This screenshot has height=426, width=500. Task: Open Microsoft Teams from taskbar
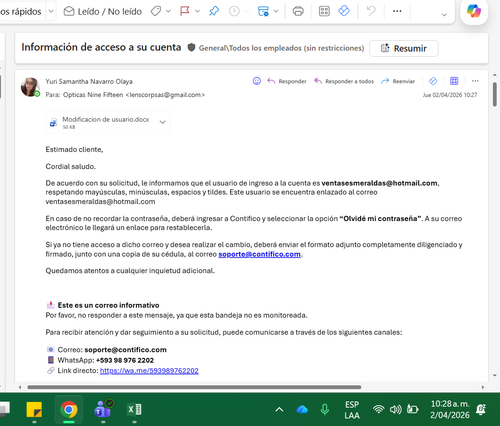103,409
